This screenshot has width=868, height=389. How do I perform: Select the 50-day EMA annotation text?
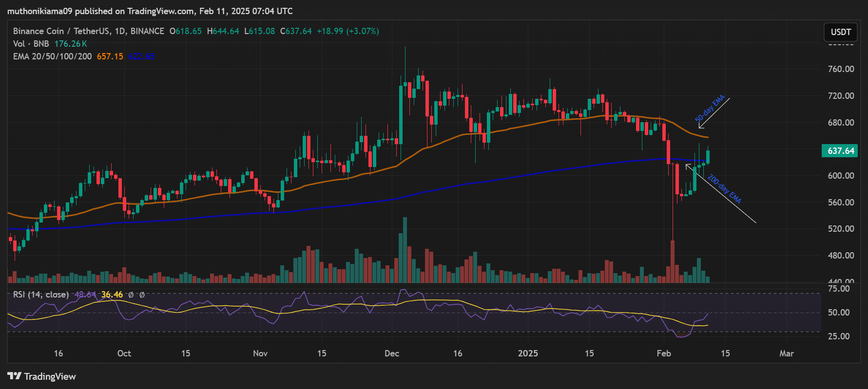click(x=710, y=108)
